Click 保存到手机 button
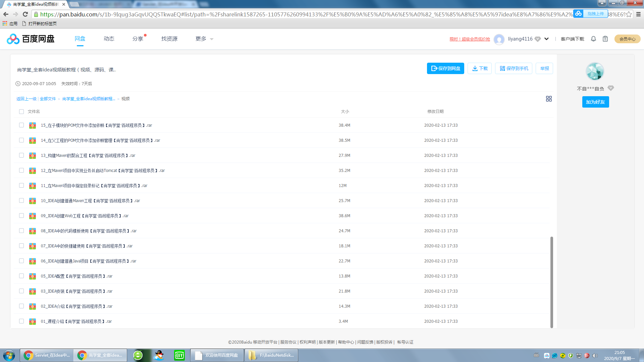644x362 pixels. point(514,68)
